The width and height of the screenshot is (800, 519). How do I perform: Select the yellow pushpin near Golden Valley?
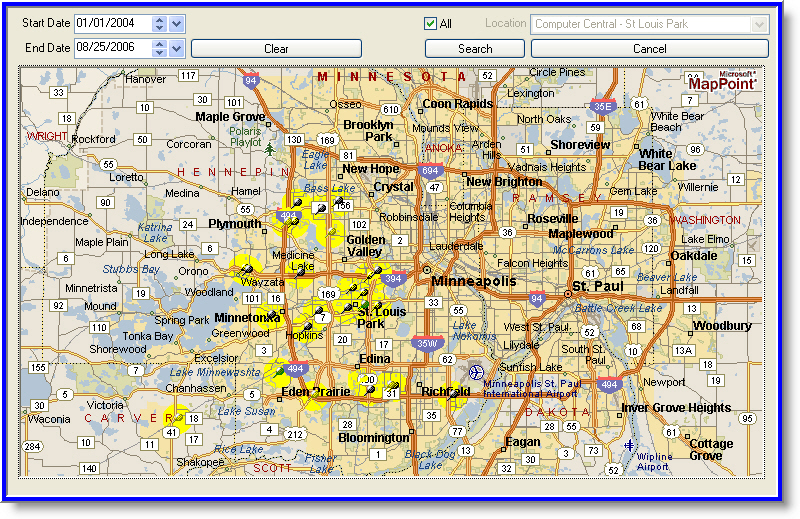(x=331, y=232)
